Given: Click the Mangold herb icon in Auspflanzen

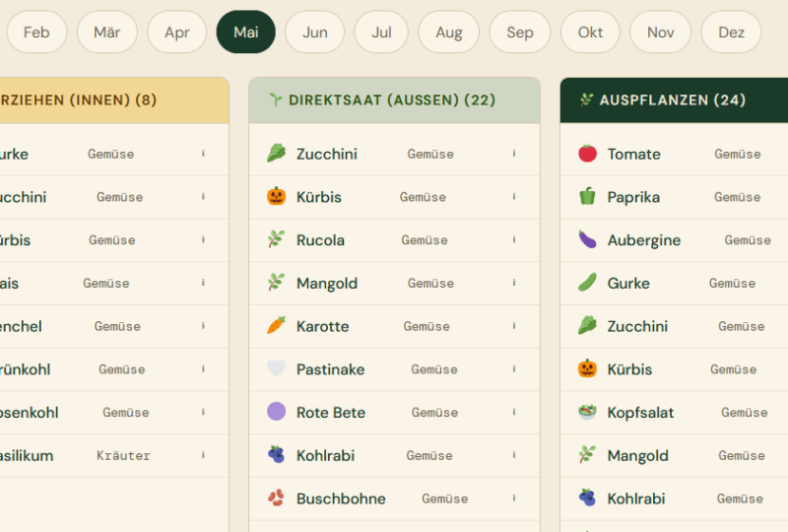Looking at the screenshot, I should (587, 455).
